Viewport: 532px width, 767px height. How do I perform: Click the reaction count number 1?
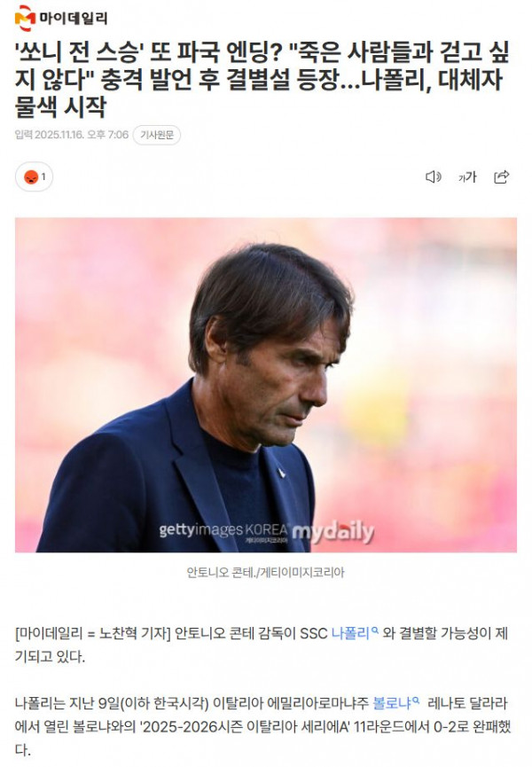[x=43, y=176]
